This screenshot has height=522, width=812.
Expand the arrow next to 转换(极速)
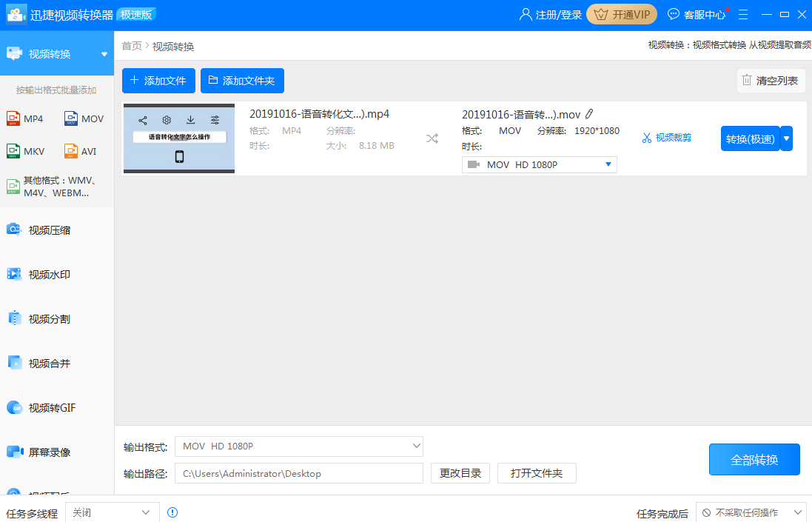(786, 138)
